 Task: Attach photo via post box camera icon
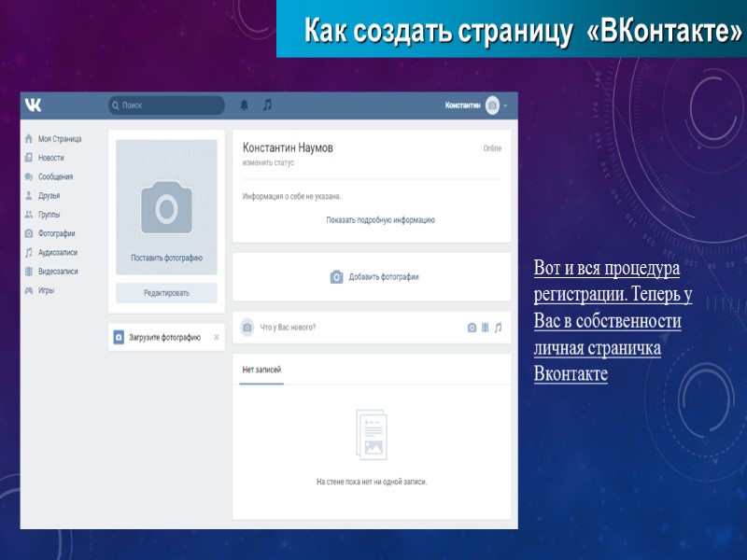pos(472,328)
